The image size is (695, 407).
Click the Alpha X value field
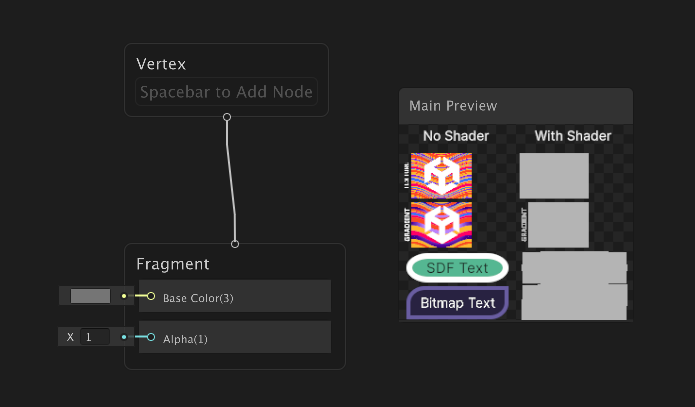[x=94, y=338]
